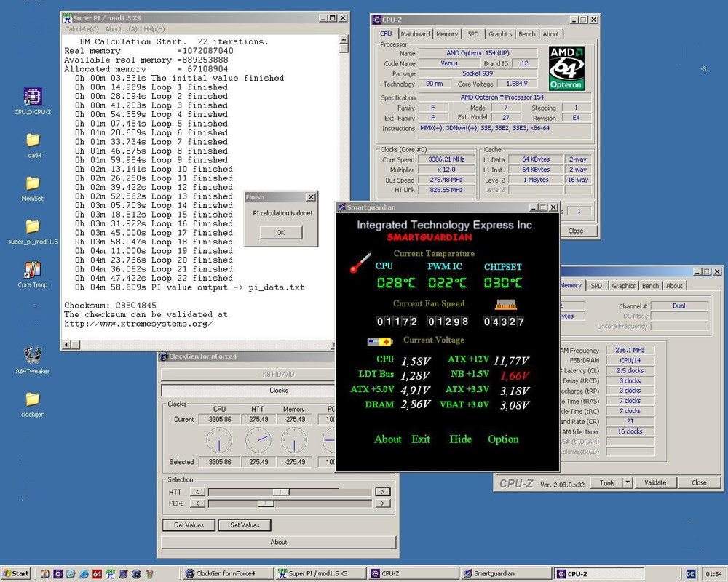Click Close in top CPU-Z window
Viewport: 728px width, 582px height.
pyautogui.click(x=575, y=231)
